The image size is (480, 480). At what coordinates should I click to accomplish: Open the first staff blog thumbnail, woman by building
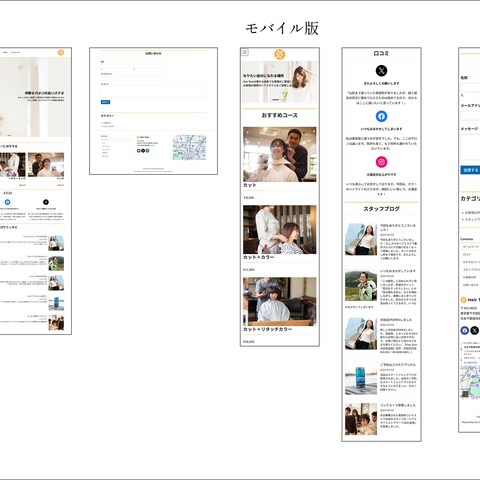361,239
